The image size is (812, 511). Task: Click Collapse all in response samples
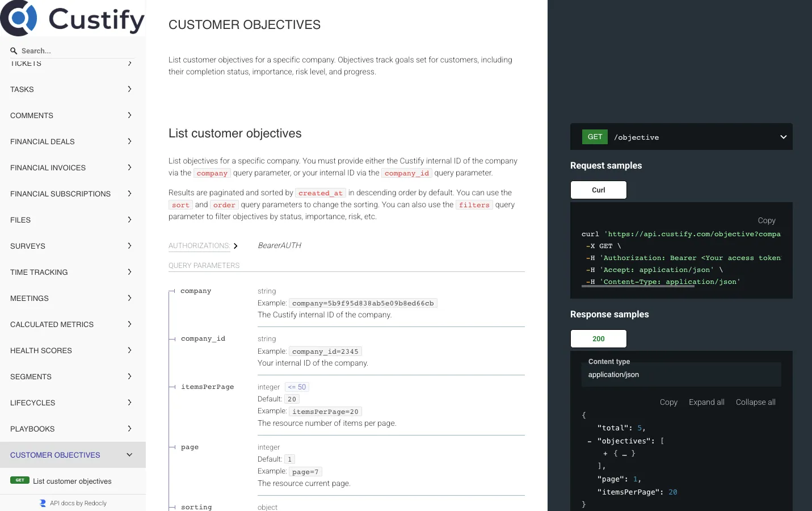click(756, 402)
